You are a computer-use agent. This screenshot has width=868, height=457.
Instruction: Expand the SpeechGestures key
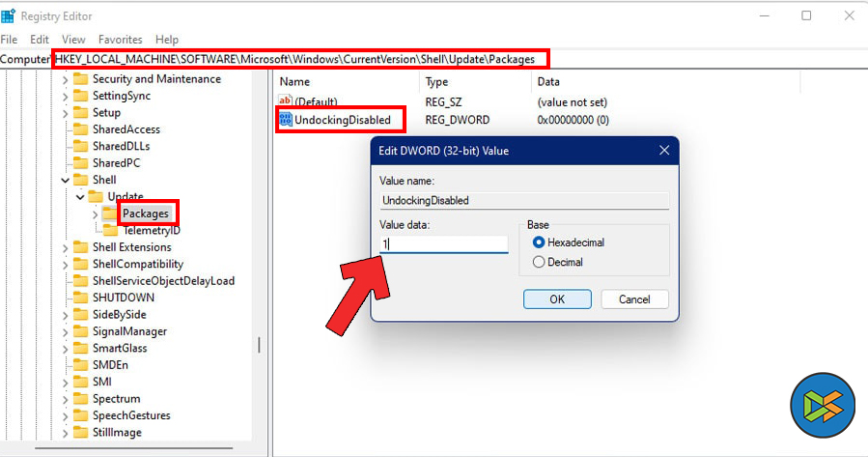(65, 416)
